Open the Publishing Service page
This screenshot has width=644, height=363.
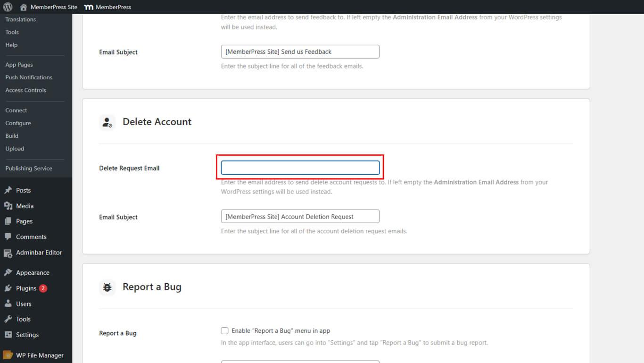tap(29, 168)
